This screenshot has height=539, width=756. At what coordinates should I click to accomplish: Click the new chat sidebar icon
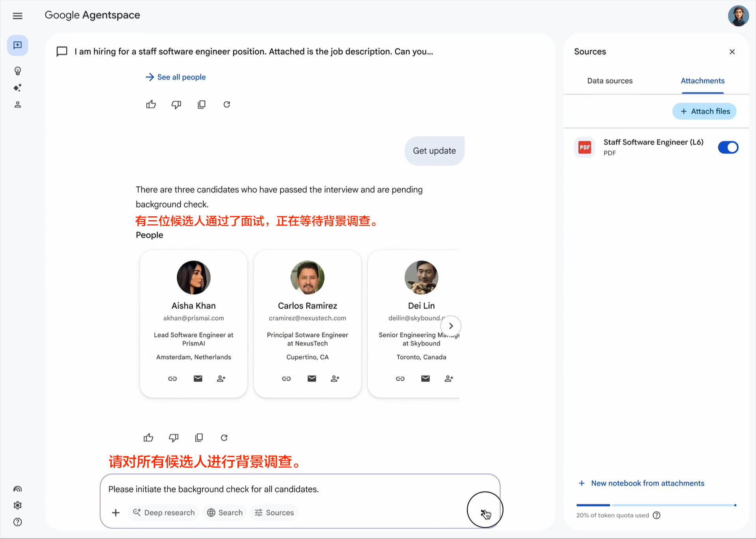[x=17, y=45]
